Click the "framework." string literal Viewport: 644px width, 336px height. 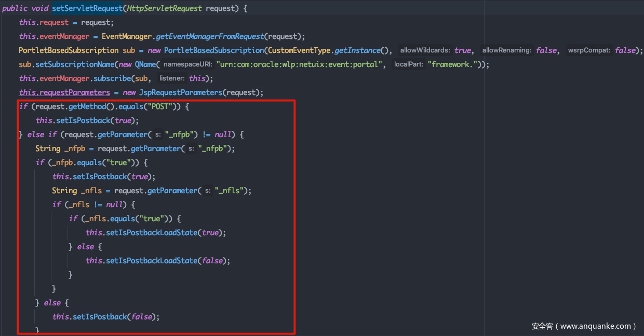pos(454,64)
